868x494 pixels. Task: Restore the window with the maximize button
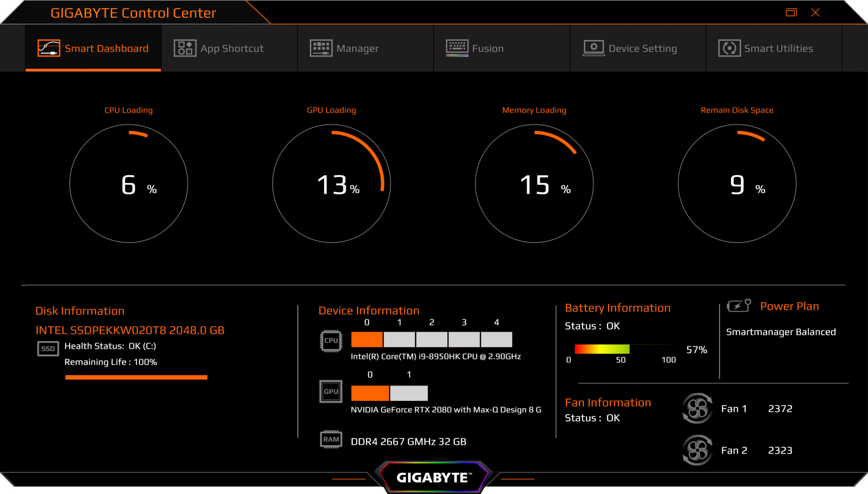click(x=791, y=13)
